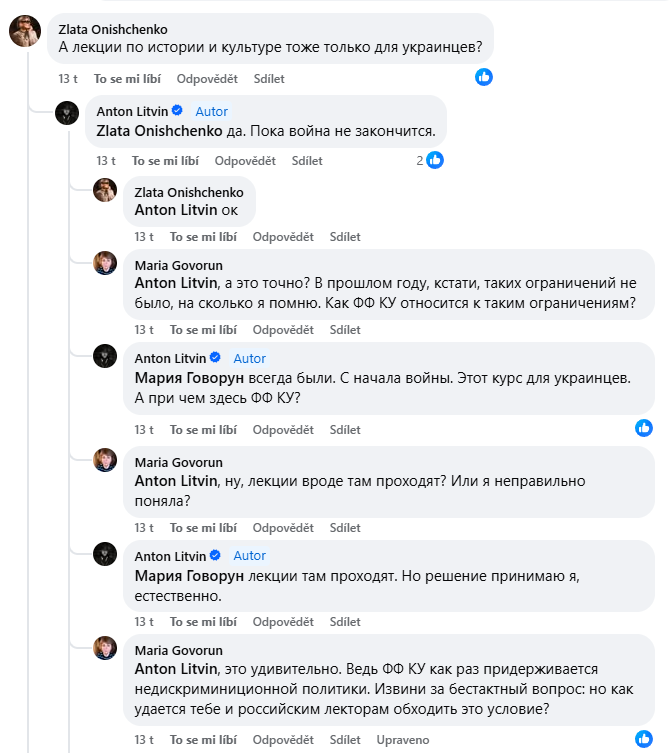This screenshot has width=670, height=753.
Task: Click 'Autor' badge on Anton's 'всегда были' reply
Action: (249, 358)
